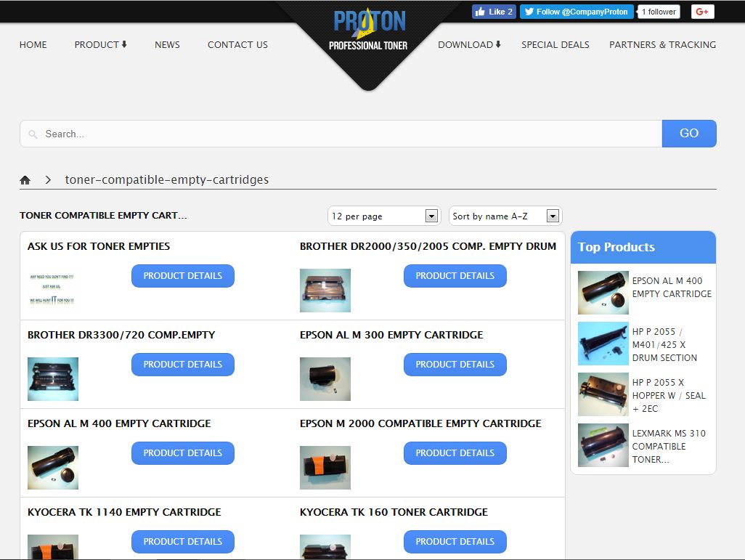View product details for Brother DR3300/720
745x560 pixels.
click(x=183, y=364)
